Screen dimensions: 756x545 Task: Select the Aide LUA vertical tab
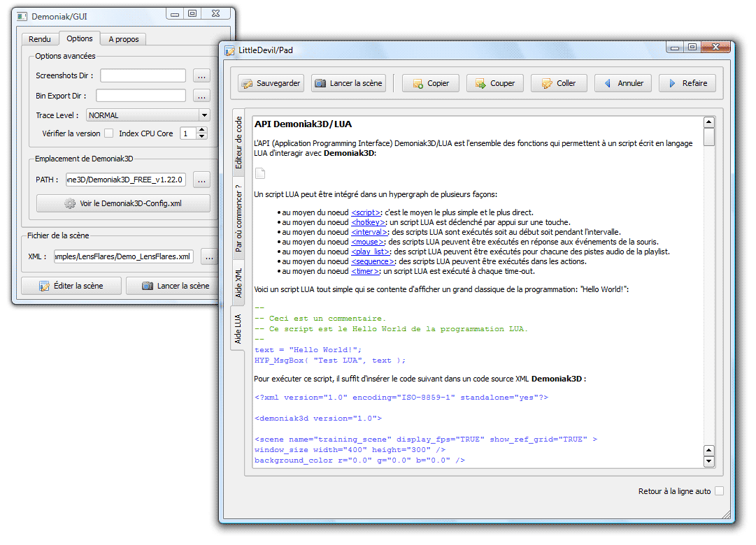coord(238,328)
